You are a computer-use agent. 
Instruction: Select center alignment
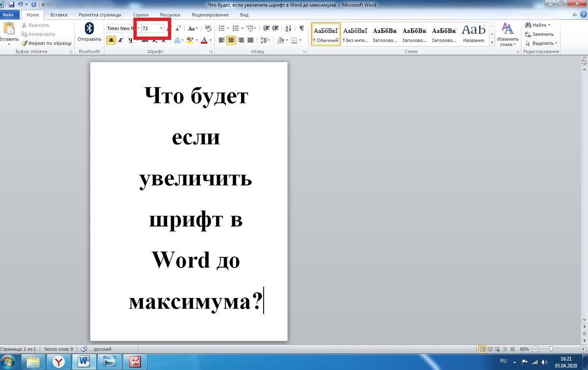point(231,40)
